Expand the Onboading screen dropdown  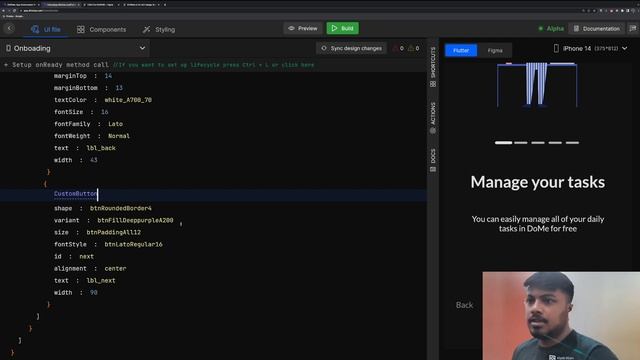(x=76, y=48)
